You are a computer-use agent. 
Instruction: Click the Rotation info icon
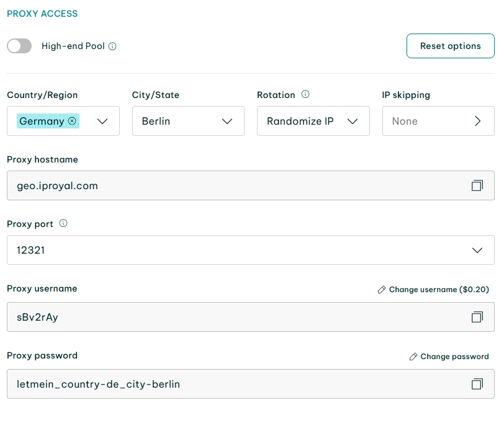[305, 95]
